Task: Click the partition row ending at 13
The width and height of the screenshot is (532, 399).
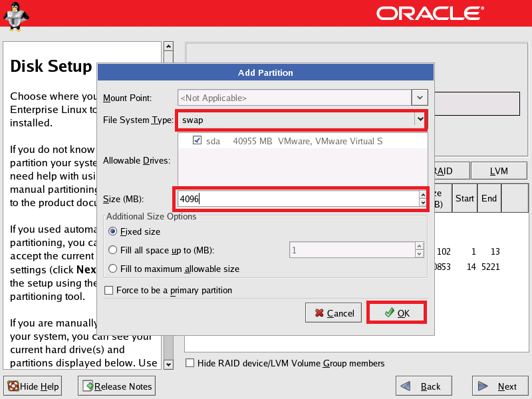Action: [481, 251]
